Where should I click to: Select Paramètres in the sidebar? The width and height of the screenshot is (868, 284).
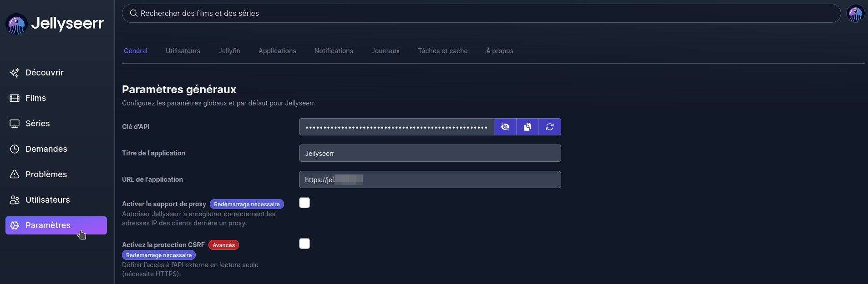coord(56,225)
